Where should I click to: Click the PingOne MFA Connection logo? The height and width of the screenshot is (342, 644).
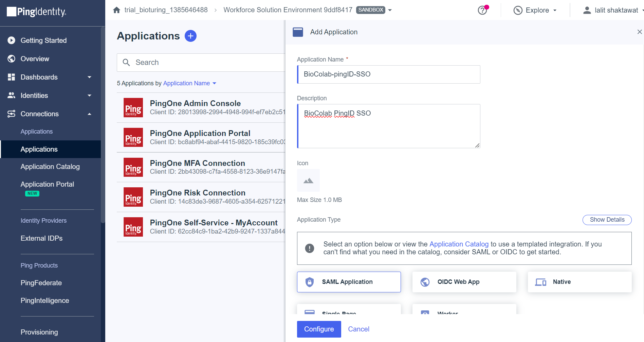coord(133,167)
